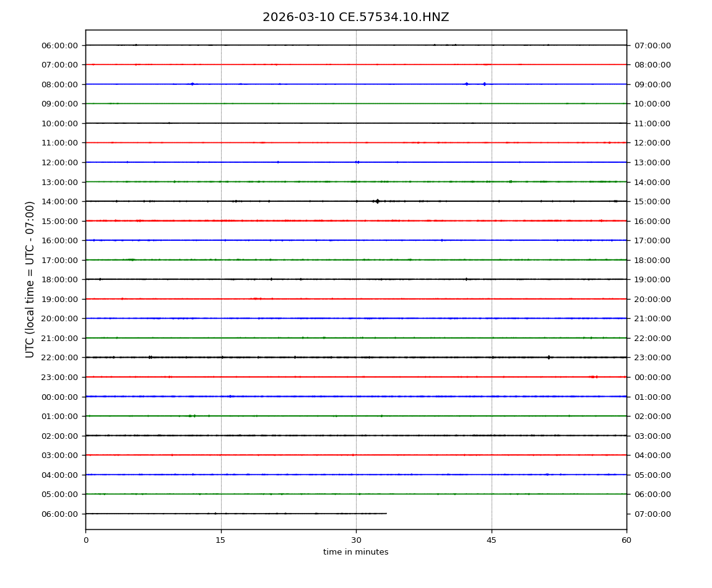Click the end of the last partial black trace
The width and height of the screenshot is (712, 588).
click(386, 513)
